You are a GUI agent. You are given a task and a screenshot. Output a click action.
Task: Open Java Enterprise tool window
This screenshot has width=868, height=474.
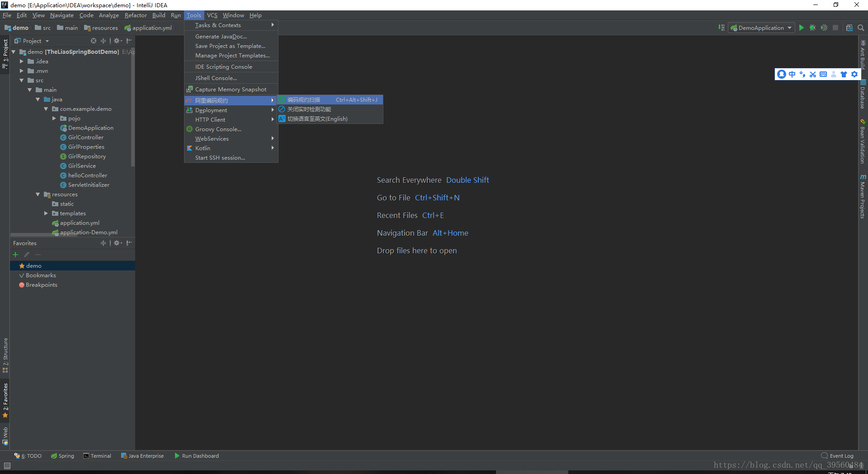click(x=142, y=456)
